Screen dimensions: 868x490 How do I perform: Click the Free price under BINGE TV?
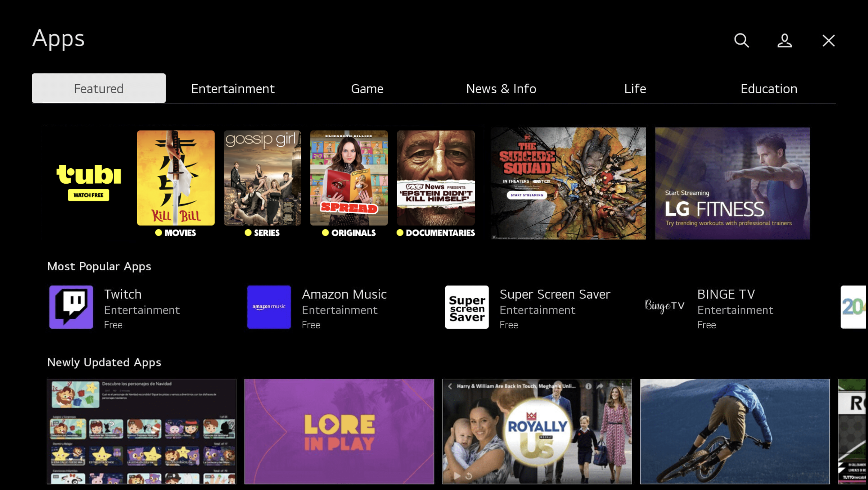point(706,325)
